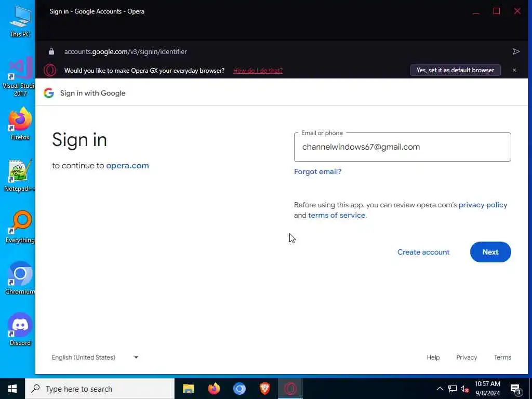Select the Discord desktop shortcut

[x=20, y=329]
